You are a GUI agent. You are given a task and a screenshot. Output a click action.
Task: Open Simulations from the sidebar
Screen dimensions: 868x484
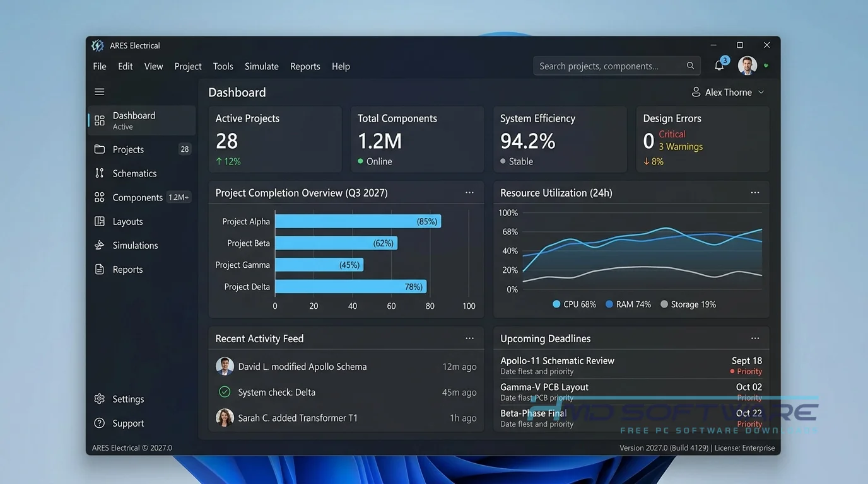point(142,245)
